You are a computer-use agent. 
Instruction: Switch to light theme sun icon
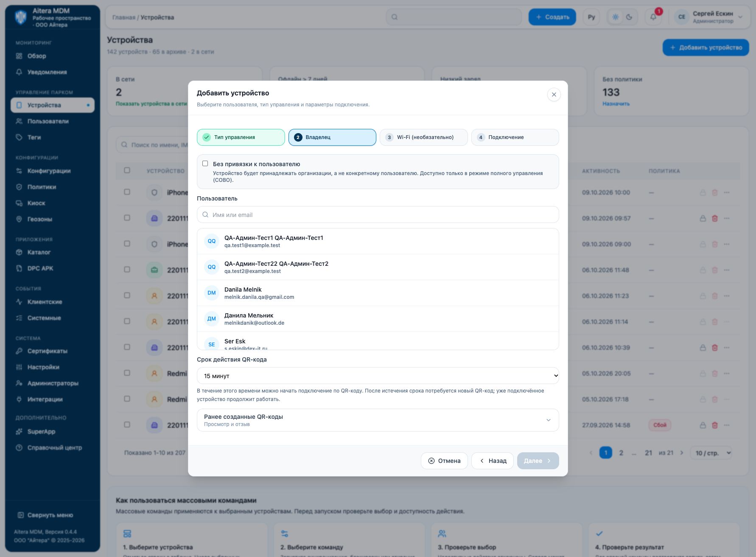616,17
